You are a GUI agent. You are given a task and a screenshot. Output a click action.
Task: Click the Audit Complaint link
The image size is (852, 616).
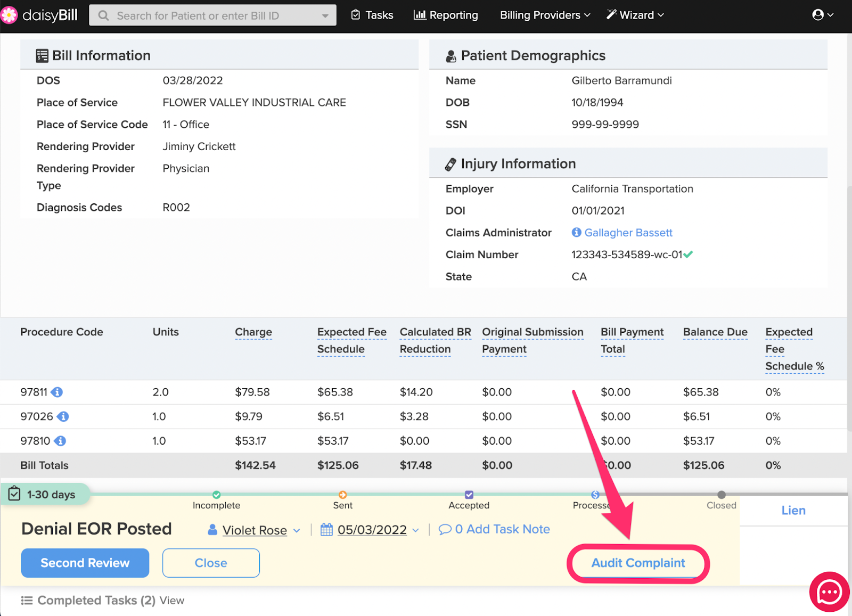[x=638, y=563]
